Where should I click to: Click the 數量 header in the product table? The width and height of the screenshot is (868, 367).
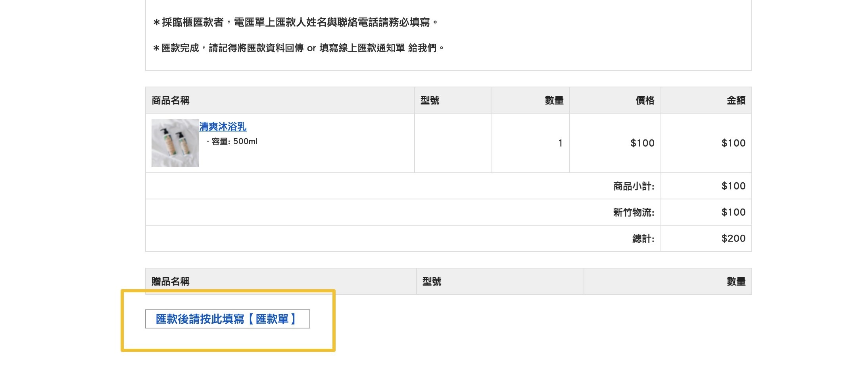point(554,100)
